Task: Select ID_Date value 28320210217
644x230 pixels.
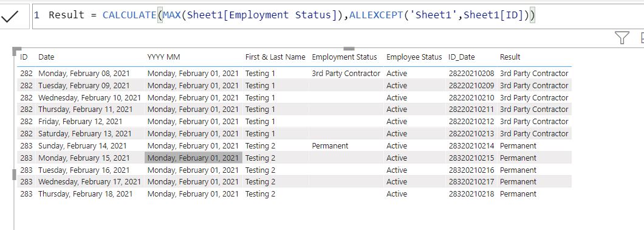Action: coord(471,182)
